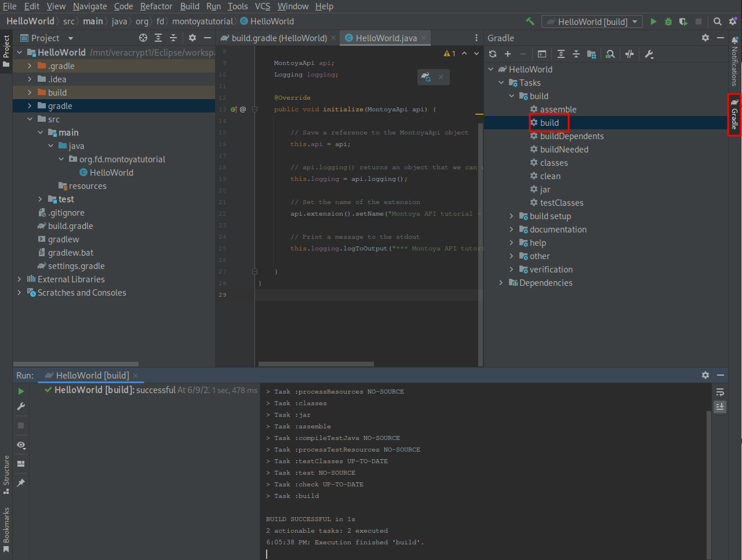Click the green Debug bug icon
Image resolution: width=742 pixels, height=560 pixels.
pos(668,21)
